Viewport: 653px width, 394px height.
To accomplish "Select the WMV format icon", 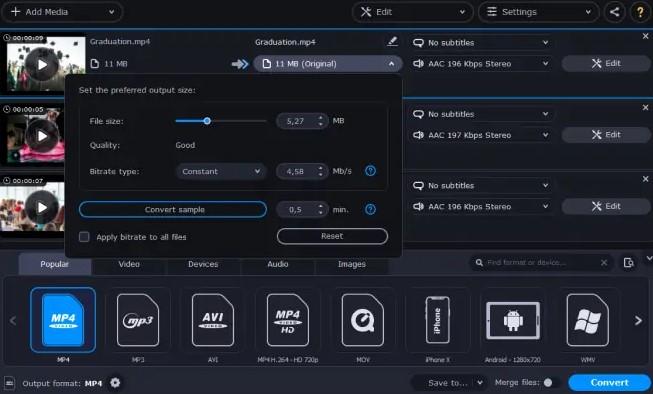I will tap(588, 320).
